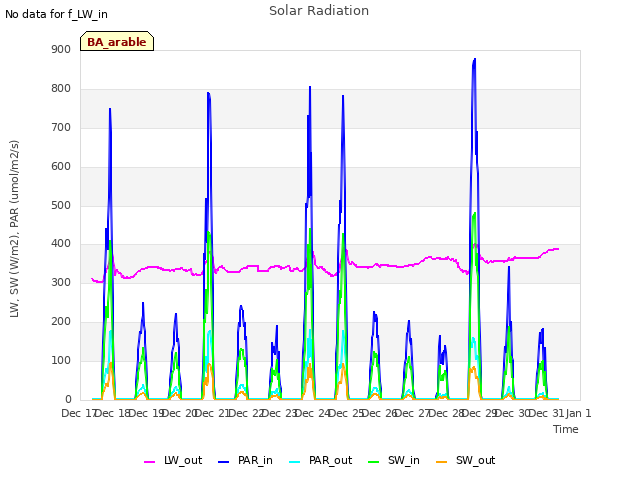Click the PAR_in peak near 750 on Dec 18

coord(110,109)
